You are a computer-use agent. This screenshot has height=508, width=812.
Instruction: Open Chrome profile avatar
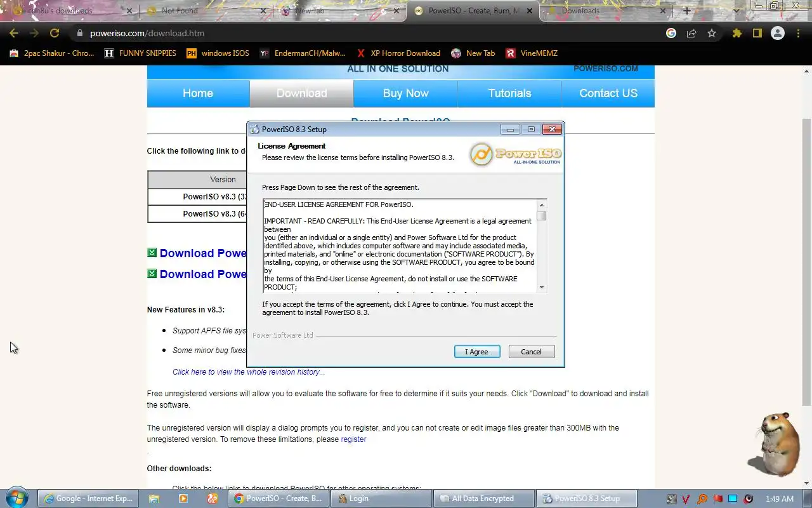tap(778, 33)
